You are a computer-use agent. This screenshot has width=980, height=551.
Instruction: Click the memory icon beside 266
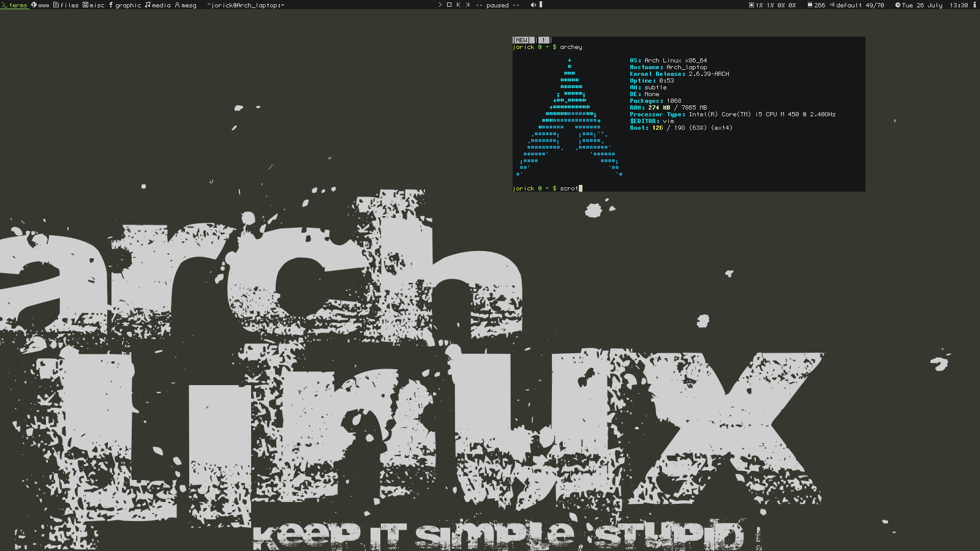coord(810,5)
